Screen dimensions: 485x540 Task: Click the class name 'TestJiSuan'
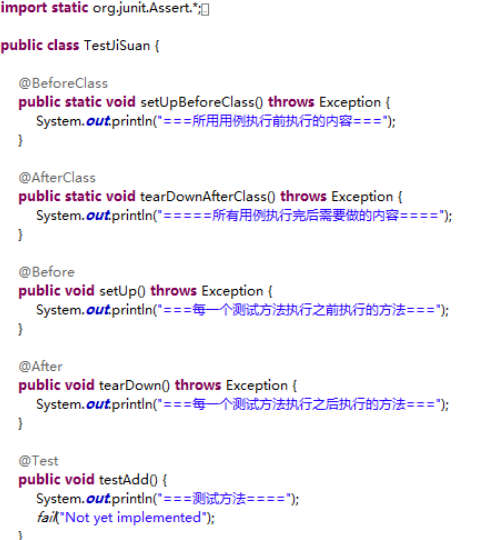(117, 45)
